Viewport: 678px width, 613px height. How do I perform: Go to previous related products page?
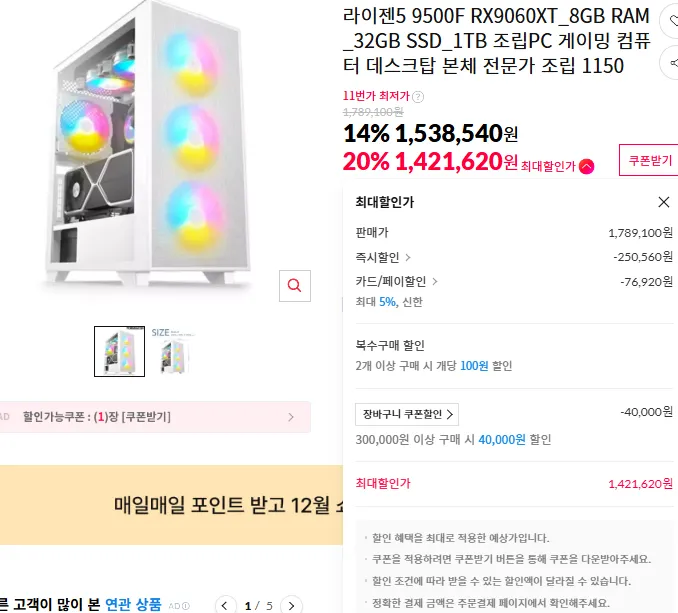tap(227, 605)
